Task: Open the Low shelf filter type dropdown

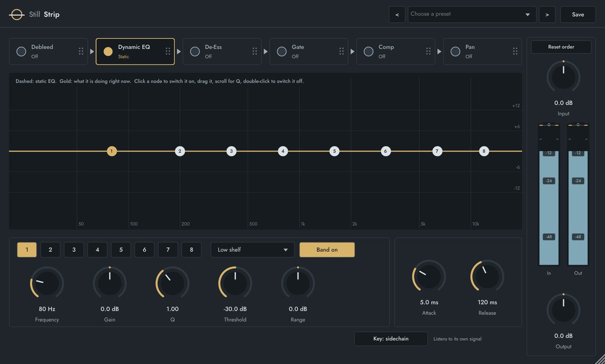Action: (253, 250)
